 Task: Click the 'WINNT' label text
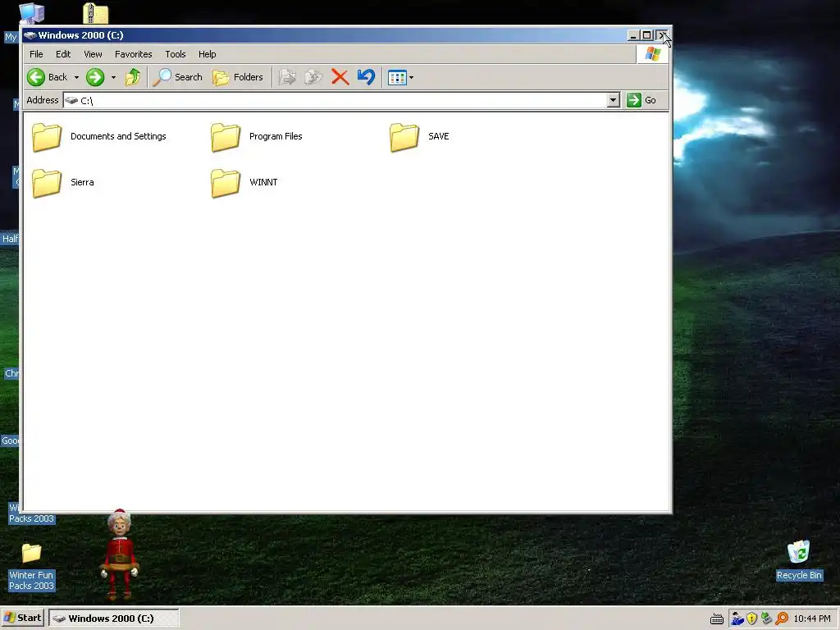pos(263,182)
